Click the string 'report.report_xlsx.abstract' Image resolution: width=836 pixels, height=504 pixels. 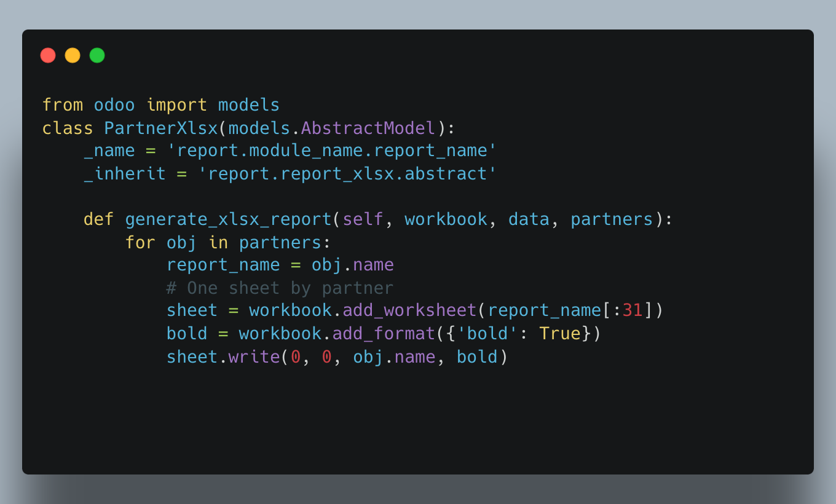(x=347, y=173)
